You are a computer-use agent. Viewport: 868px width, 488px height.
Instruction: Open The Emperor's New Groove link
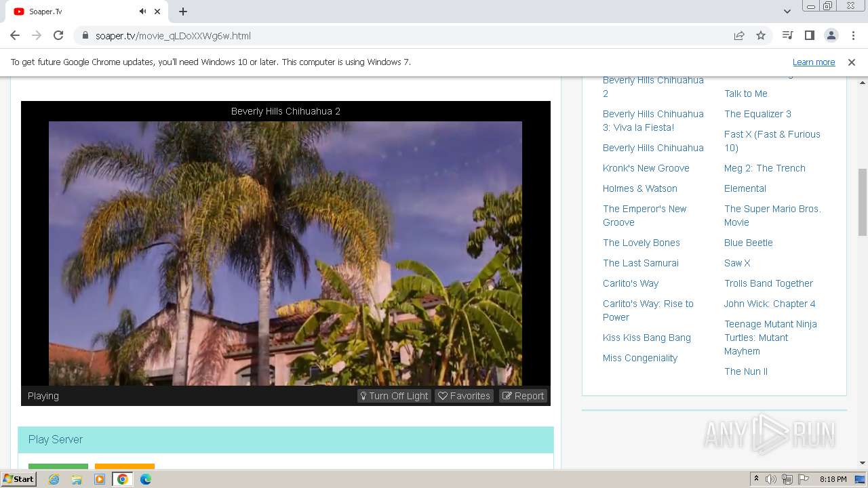point(645,216)
